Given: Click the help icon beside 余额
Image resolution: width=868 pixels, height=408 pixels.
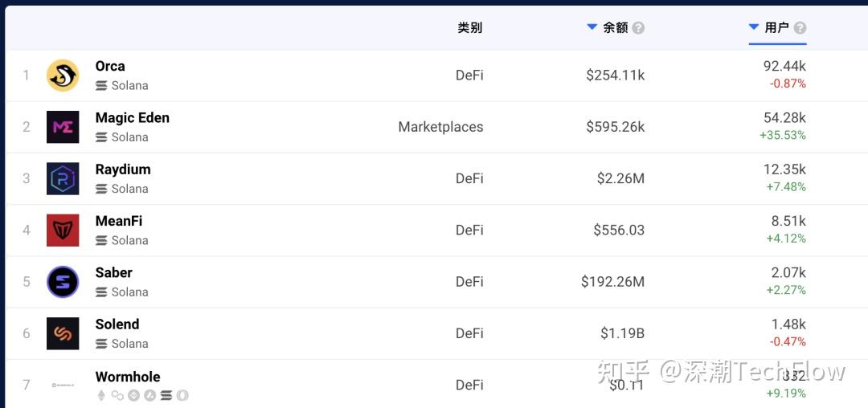Looking at the screenshot, I should [x=638, y=28].
